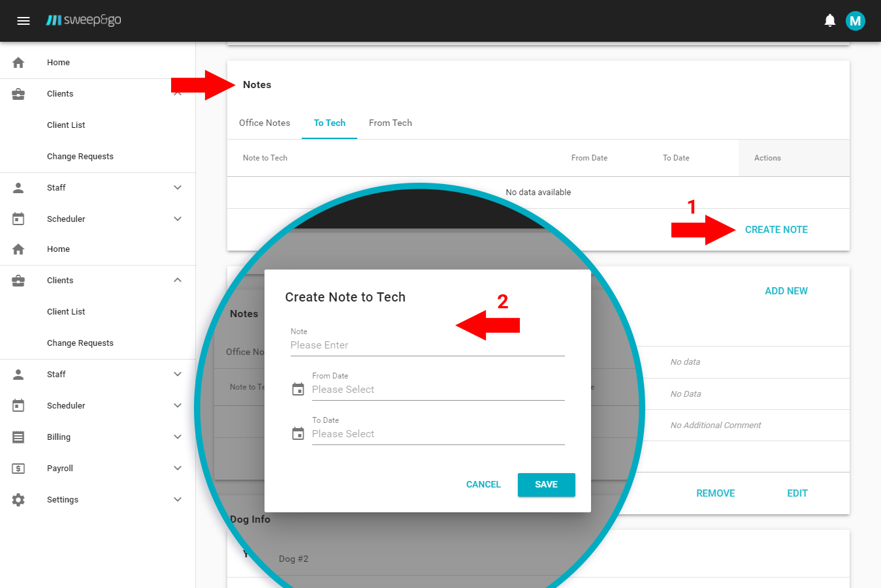Image resolution: width=881 pixels, height=588 pixels.
Task: Open the From Date calendar icon
Action: point(298,390)
